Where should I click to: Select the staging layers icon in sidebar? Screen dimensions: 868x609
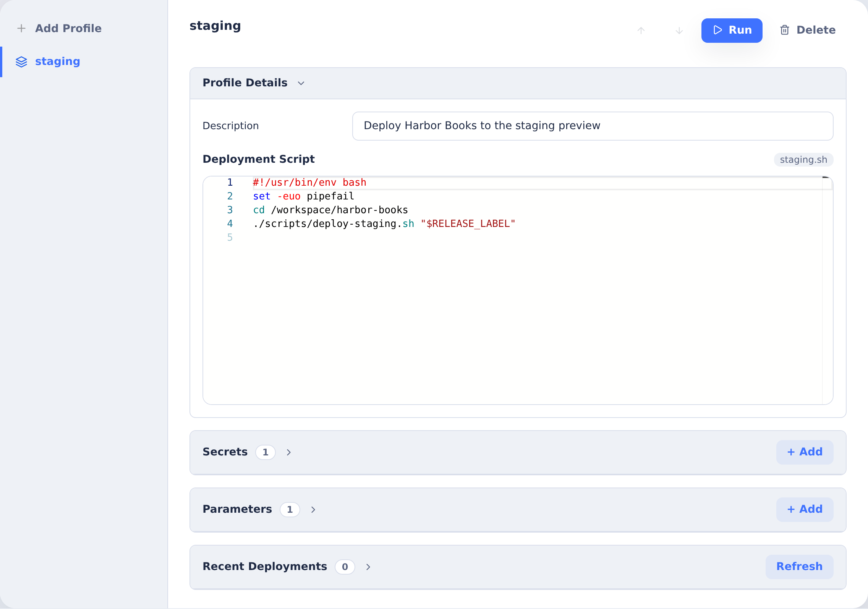coord(21,62)
